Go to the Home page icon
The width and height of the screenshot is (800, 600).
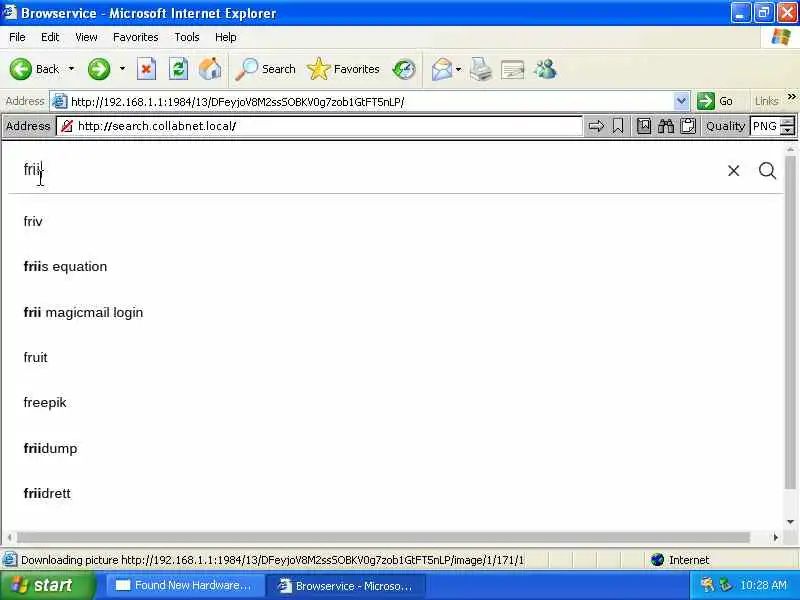210,69
